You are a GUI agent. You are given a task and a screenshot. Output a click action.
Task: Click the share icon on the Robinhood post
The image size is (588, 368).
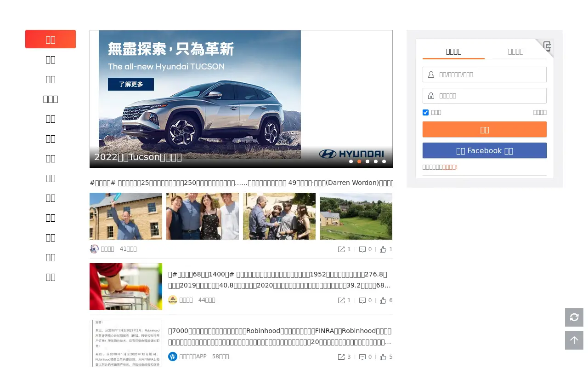(341, 357)
